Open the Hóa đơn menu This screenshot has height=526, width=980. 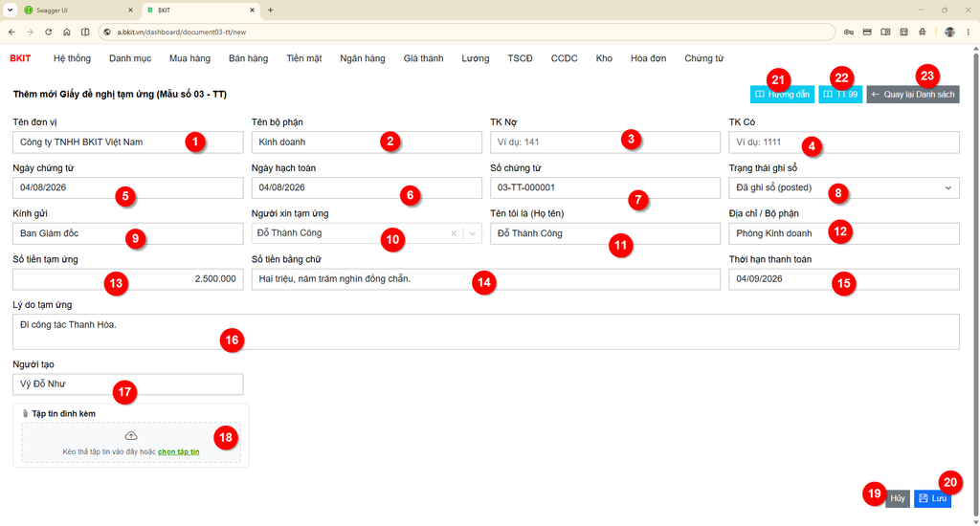click(x=648, y=58)
